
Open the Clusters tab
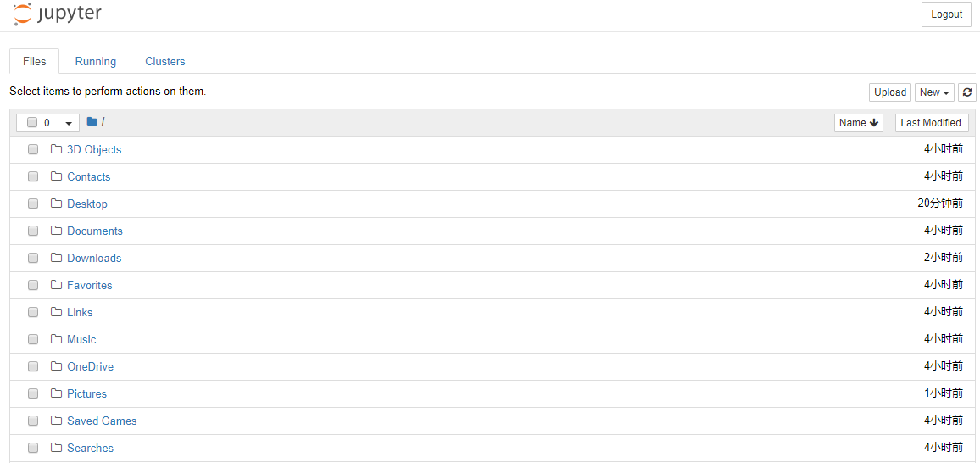click(165, 62)
